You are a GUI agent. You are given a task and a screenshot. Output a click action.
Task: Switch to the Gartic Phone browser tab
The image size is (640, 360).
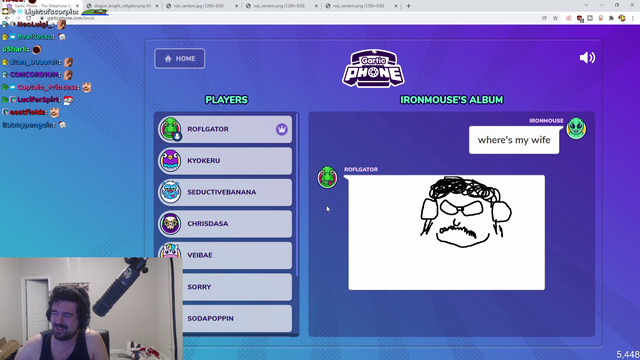pyautogui.click(x=41, y=6)
